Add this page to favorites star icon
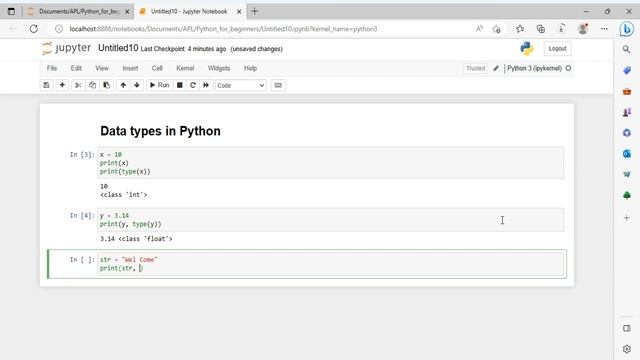 pos(496,29)
